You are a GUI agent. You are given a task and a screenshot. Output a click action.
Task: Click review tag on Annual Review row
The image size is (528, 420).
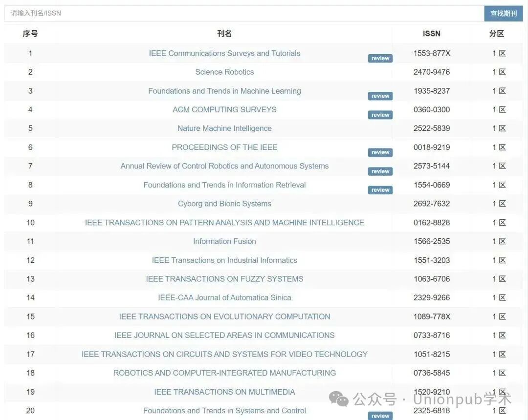click(x=380, y=171)
